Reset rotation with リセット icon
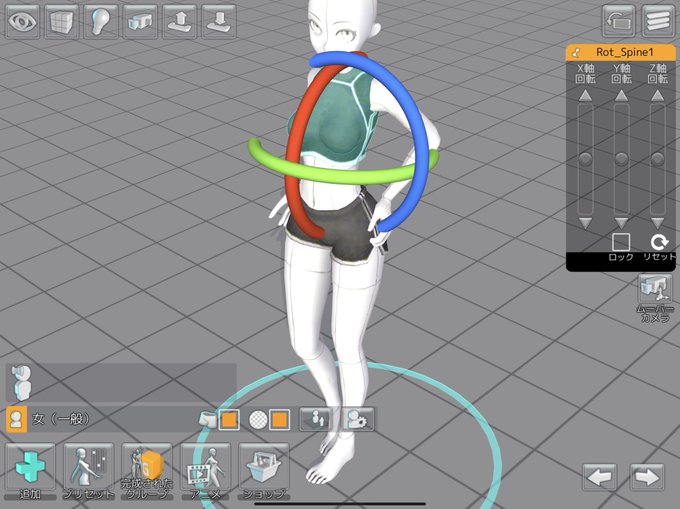The height and width of the screenshot is (509, 680). 659,242
